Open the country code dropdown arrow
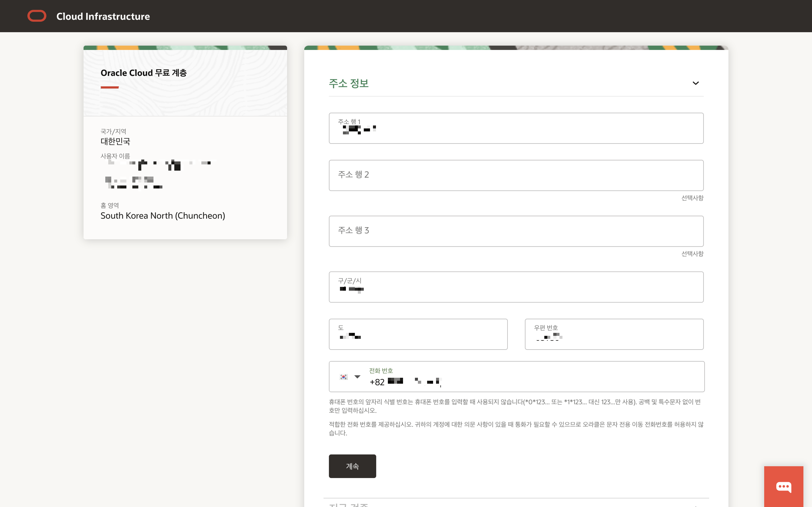 (357, 377)
